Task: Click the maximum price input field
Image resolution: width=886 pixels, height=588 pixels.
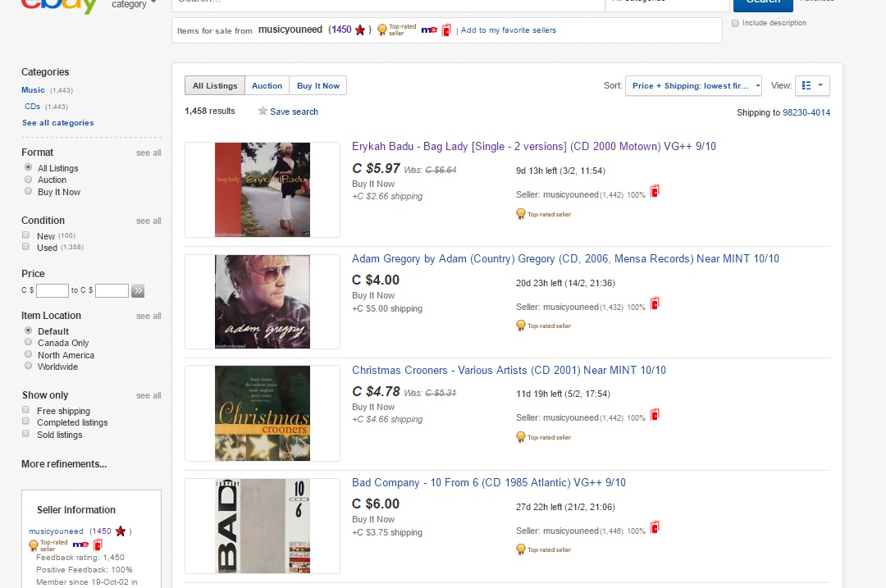Action: pos(112,291)
